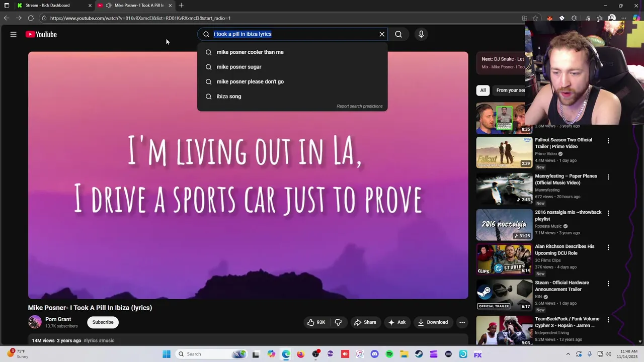Subscribe to Pom Grant

(103, 322)
